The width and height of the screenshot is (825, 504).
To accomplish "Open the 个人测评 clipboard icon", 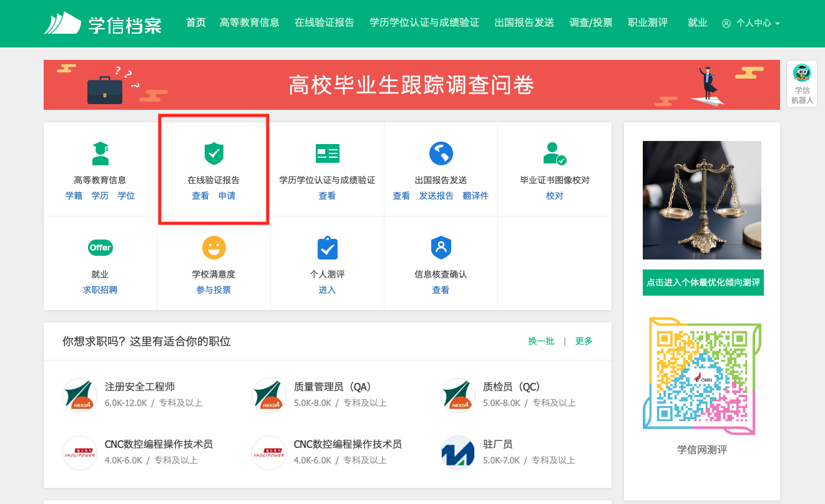I will 327,248.
